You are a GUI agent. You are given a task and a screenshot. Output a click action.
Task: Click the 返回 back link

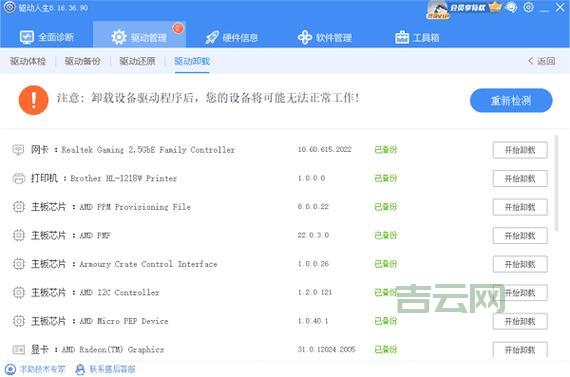(x=542, y=61)
